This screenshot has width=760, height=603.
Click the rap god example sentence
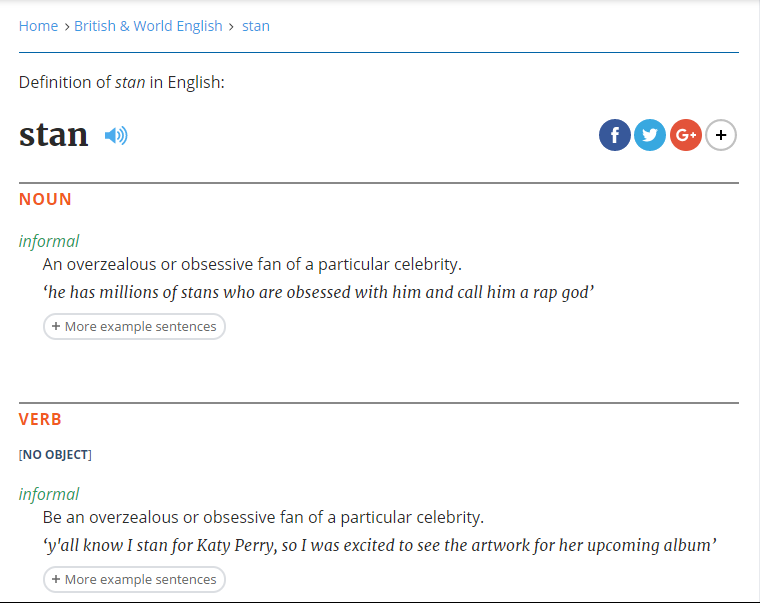(x=319, y=293)
